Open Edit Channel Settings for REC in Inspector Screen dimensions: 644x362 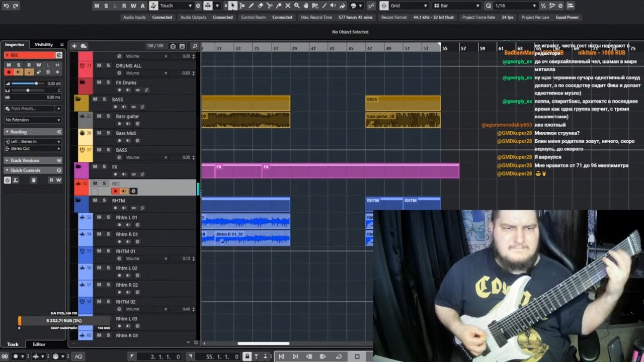[x=59, y=55]
